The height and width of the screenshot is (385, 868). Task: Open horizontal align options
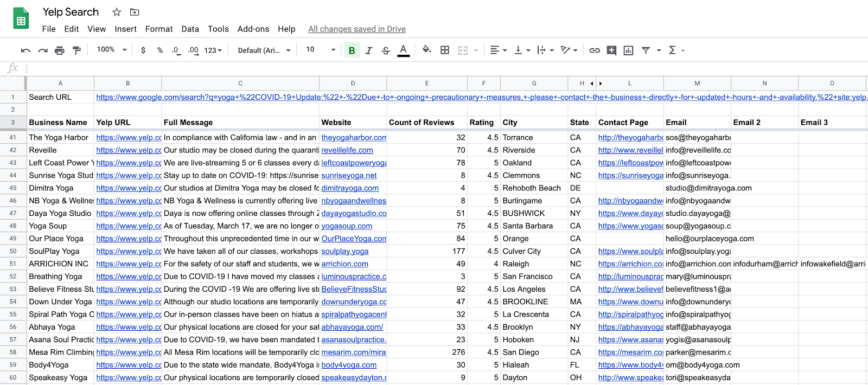tap(498, 50)
